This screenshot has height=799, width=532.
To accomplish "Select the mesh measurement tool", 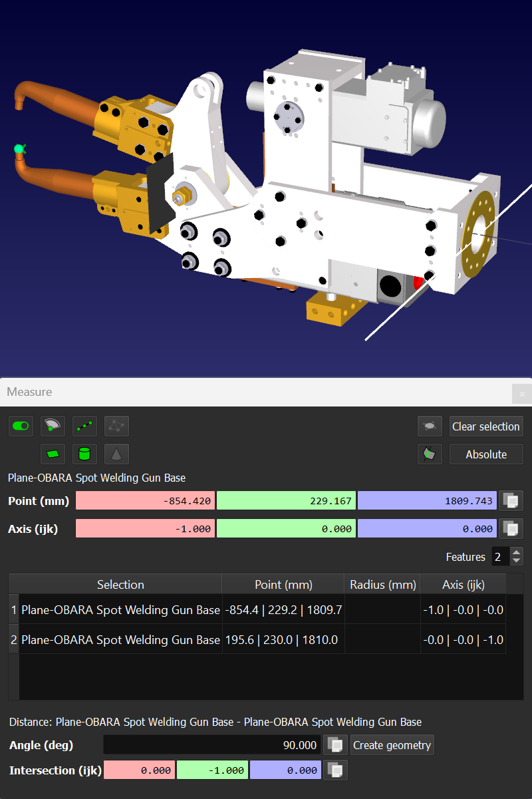I will [x=116, y=426].
